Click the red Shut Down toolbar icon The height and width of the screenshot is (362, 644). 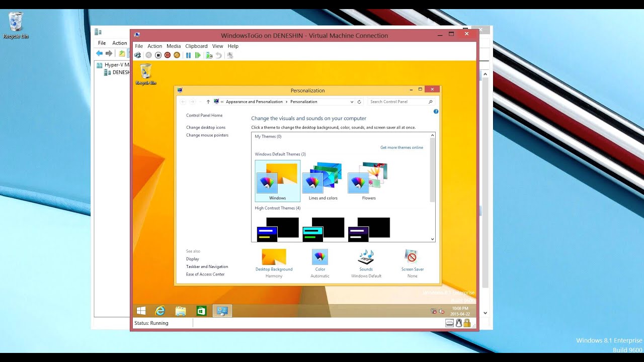[168, 55]
